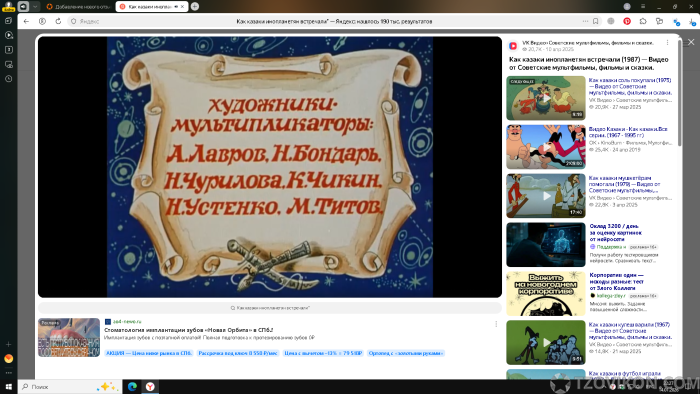Image resolution: width=700 pixels, height=394 pixels.
Task: Open the downloads icon at the toolbar's right end
Action: tap(692, 21)
